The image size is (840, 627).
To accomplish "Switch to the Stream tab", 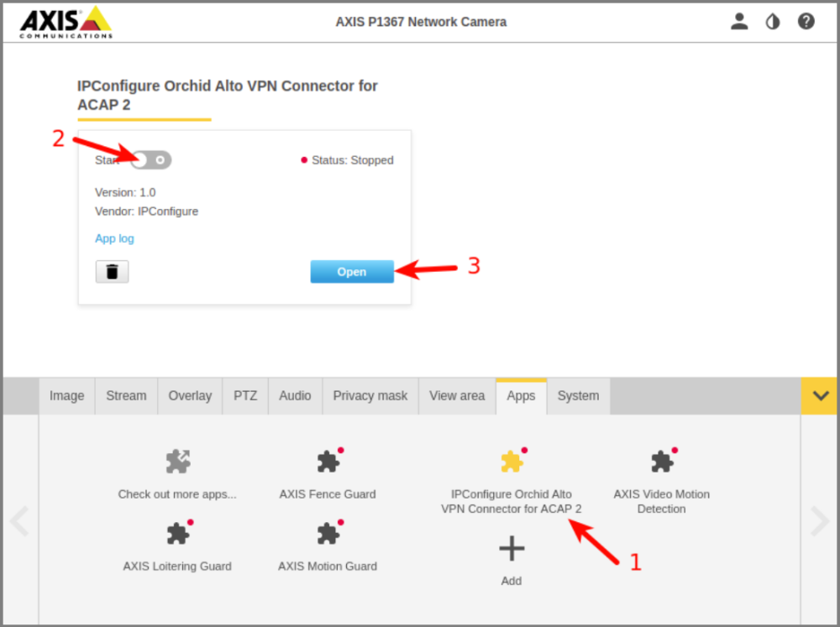I will (127, 395).
